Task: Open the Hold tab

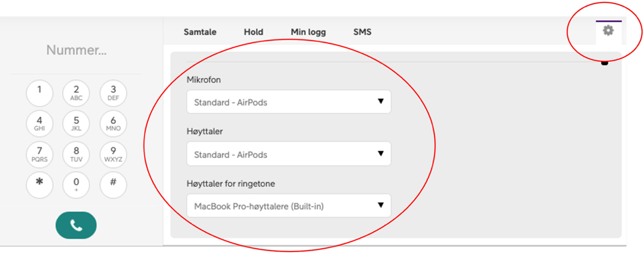Action: (254, 32)
